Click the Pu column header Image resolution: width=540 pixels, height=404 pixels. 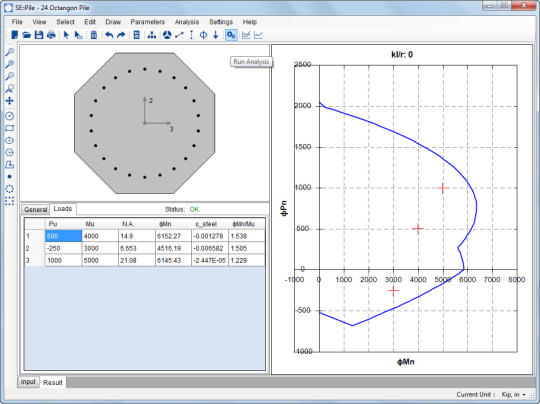point(63,224)
